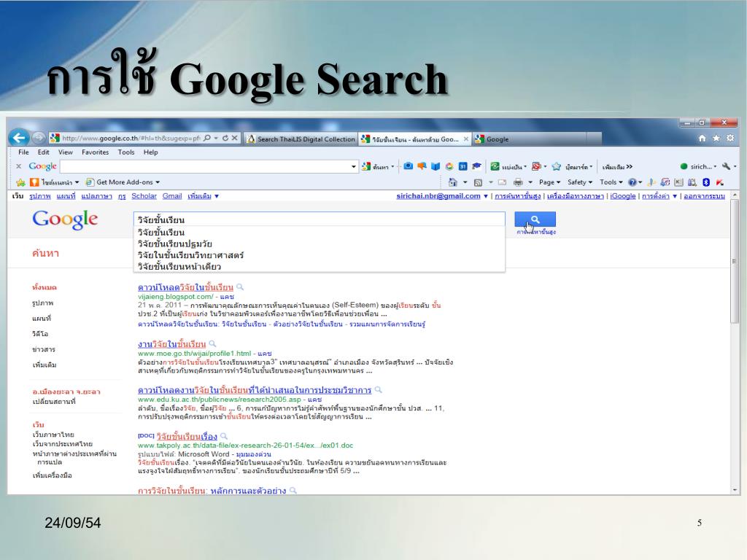Open the command bar Tools dropdown
Screen dimensions: 747x560
pyautogui.click(x=611, y=182)
